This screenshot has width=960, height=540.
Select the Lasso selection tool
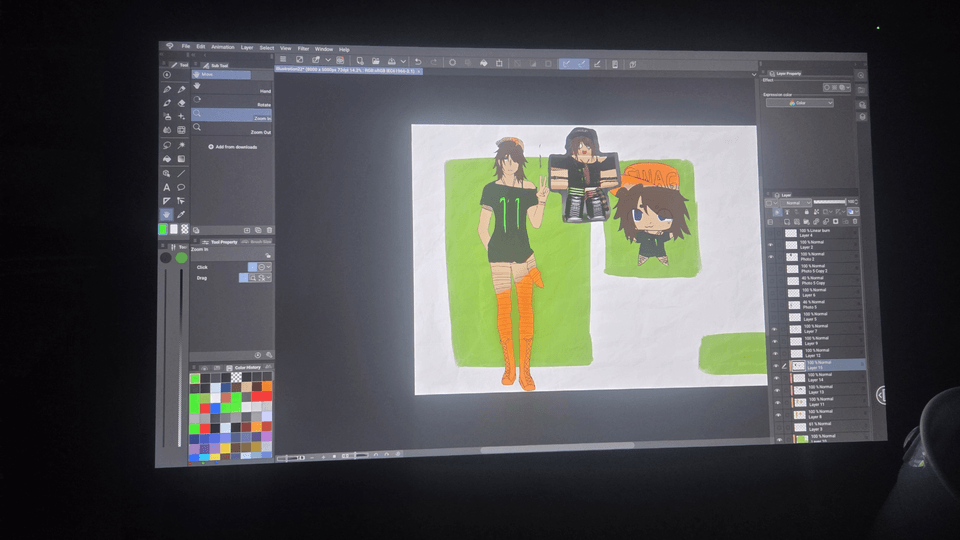coord(166,145)
